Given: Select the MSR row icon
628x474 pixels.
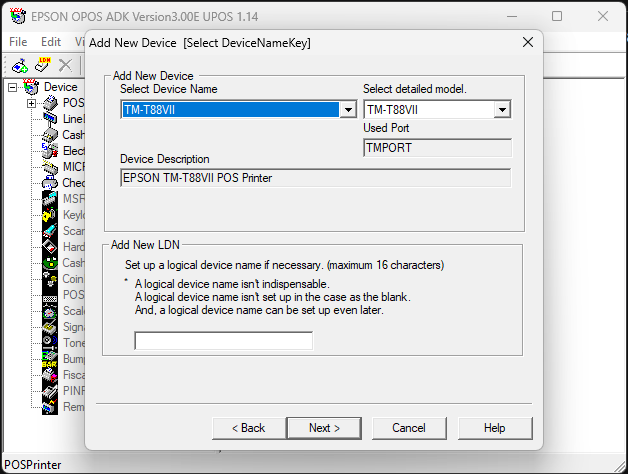Looking at the screenshot, I should [50, 199].
